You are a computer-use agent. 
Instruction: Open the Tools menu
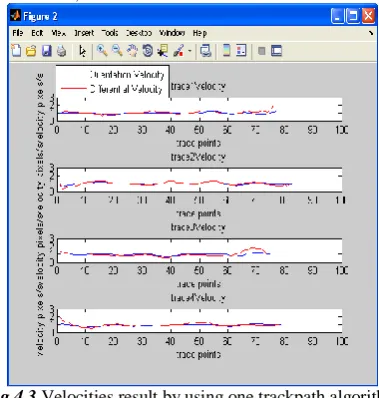110,33
